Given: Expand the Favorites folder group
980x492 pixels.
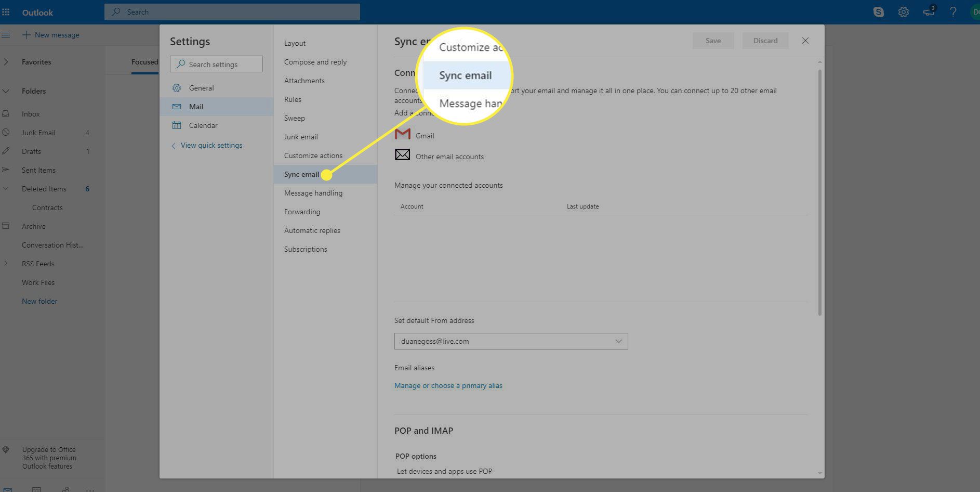Looking at the screenshot, I should [x=6, y=62].
